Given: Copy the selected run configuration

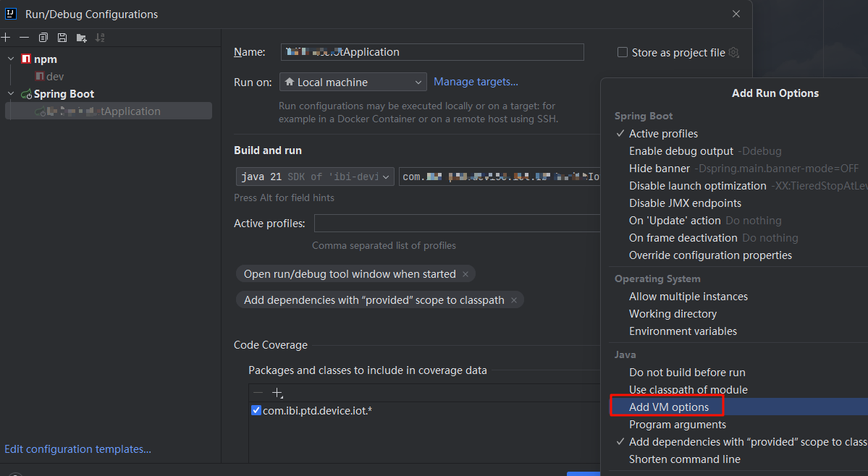Looking at the screenshot, I should 43,38.
